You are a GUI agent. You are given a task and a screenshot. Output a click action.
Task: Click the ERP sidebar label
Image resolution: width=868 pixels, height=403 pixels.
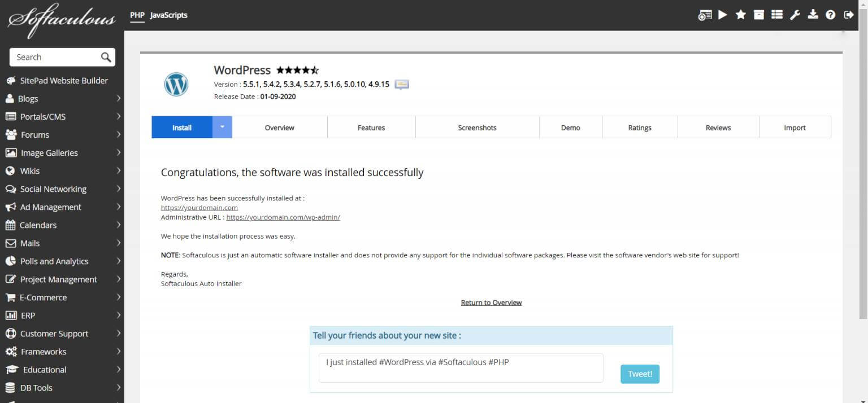28,316
